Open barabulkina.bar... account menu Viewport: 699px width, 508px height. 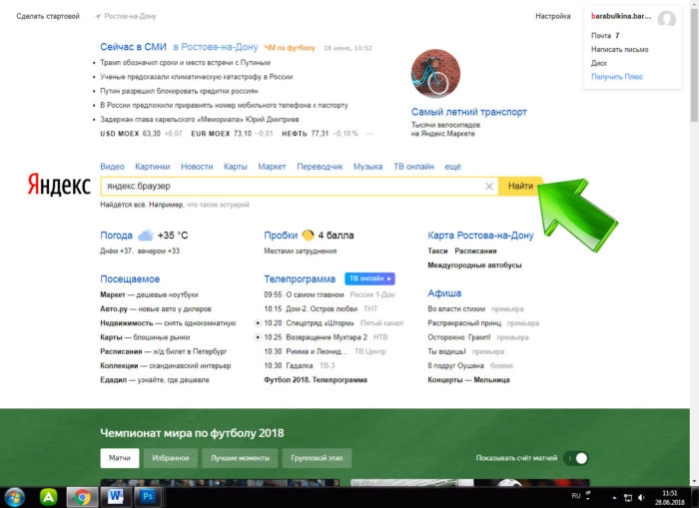621,16
